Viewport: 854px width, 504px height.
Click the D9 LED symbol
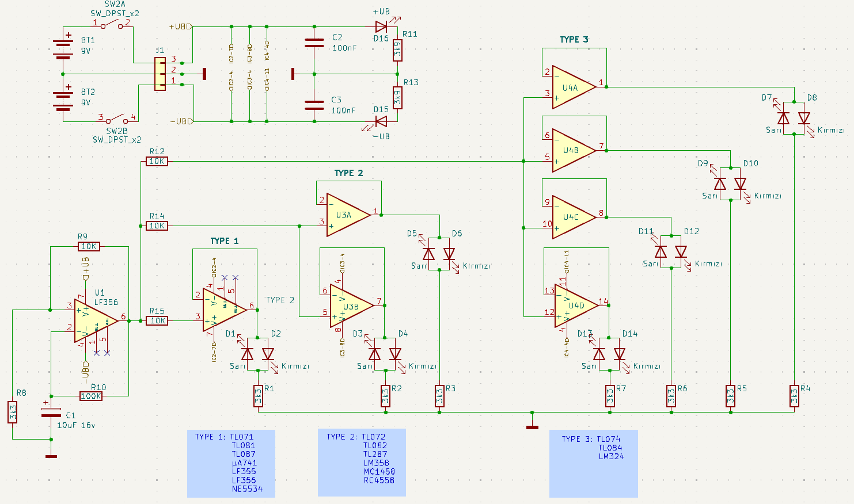(x=720, y=184)
